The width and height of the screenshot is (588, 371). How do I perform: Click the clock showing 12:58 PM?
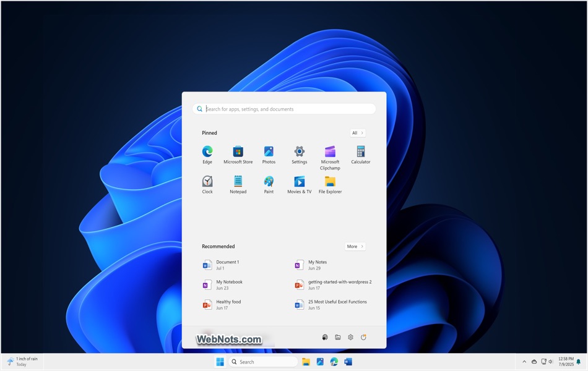tap(566, 362)
